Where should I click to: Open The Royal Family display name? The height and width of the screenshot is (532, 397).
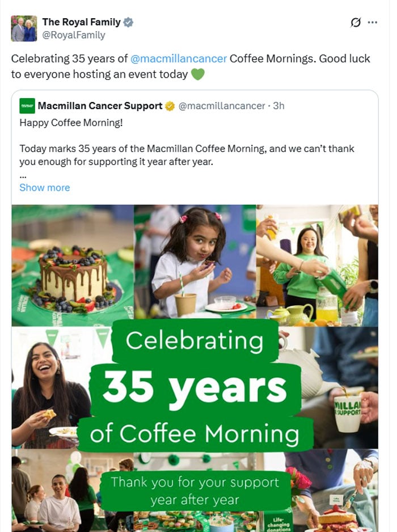(x=81, y=22)
